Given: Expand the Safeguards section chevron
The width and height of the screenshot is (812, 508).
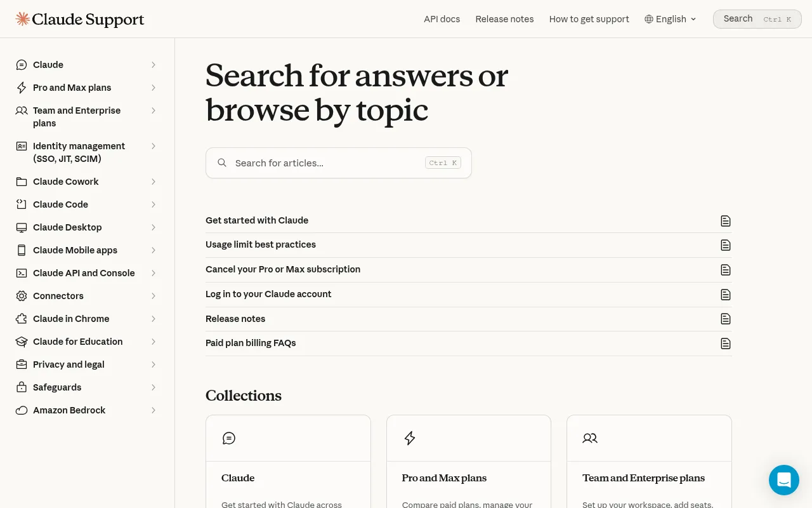Looking at the screenshot, I should click(x=154, y=387).
